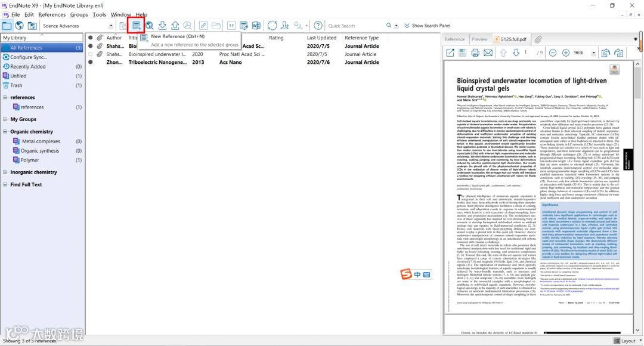Click the Format Bibliography icon
Viewport: 644px width, 346px height.
click(244, 26)
